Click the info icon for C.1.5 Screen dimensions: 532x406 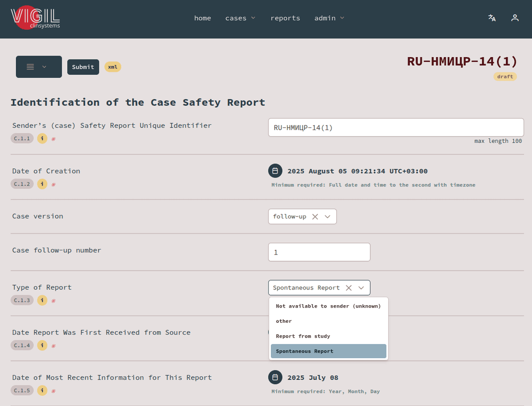coord(42,390)
